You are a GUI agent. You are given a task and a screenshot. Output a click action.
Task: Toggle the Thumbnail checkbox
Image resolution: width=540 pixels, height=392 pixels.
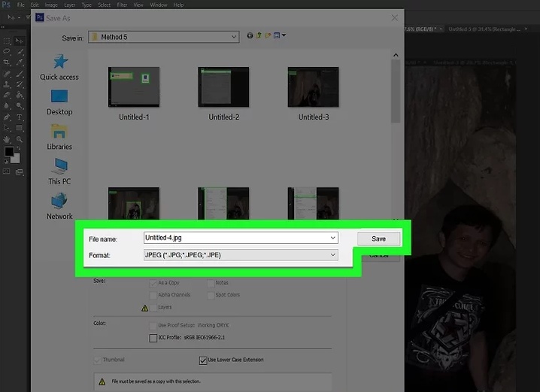pos(97,360)
